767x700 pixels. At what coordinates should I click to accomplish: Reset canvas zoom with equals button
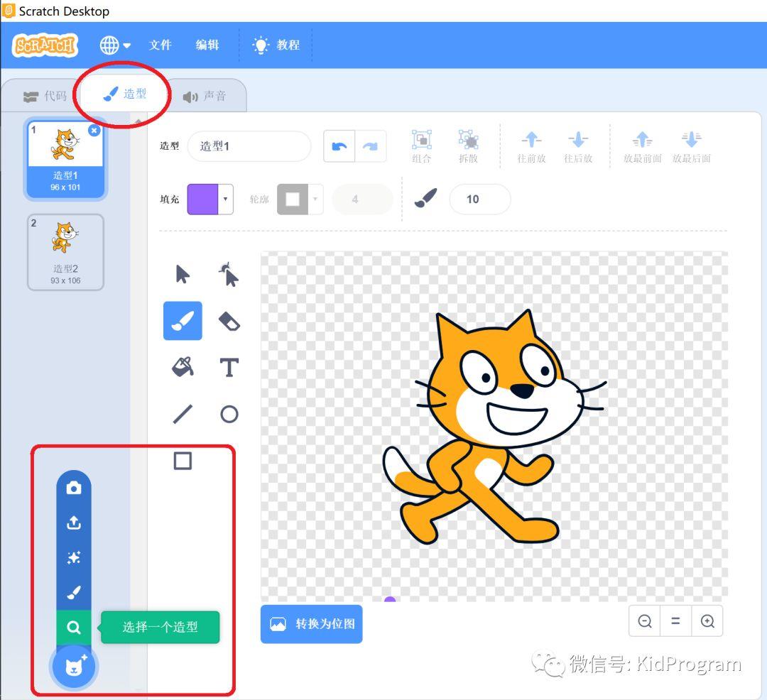pyautogui.click(x=675, y=620)
